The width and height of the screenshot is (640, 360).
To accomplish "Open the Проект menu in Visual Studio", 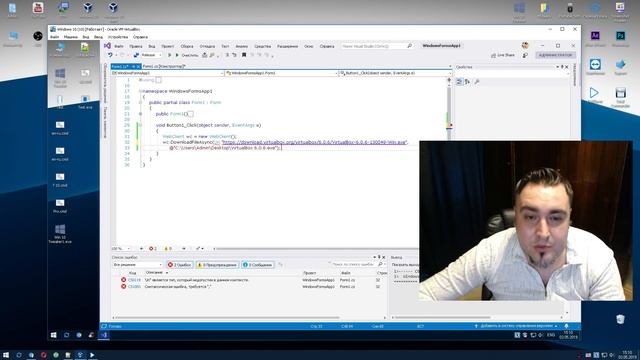I will tap(167, 46).
